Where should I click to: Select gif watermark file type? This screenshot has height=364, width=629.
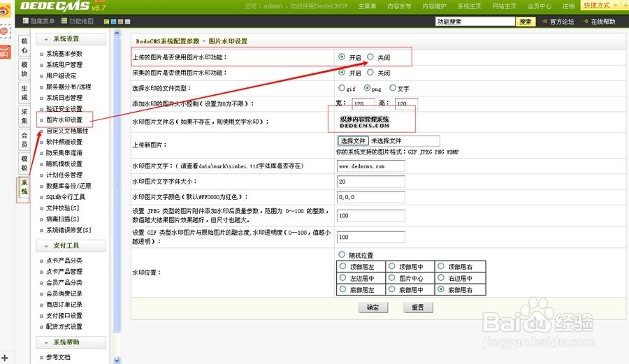(x=341, y=88)
